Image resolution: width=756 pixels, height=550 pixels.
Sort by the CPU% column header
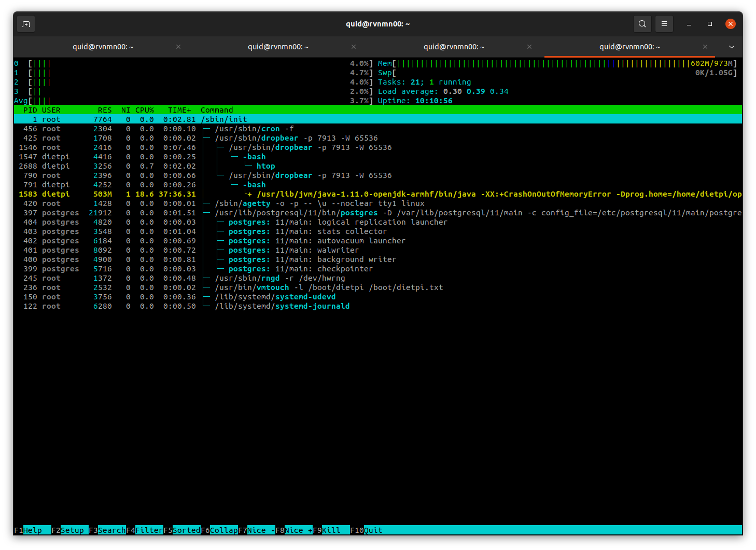coord(145,110)
